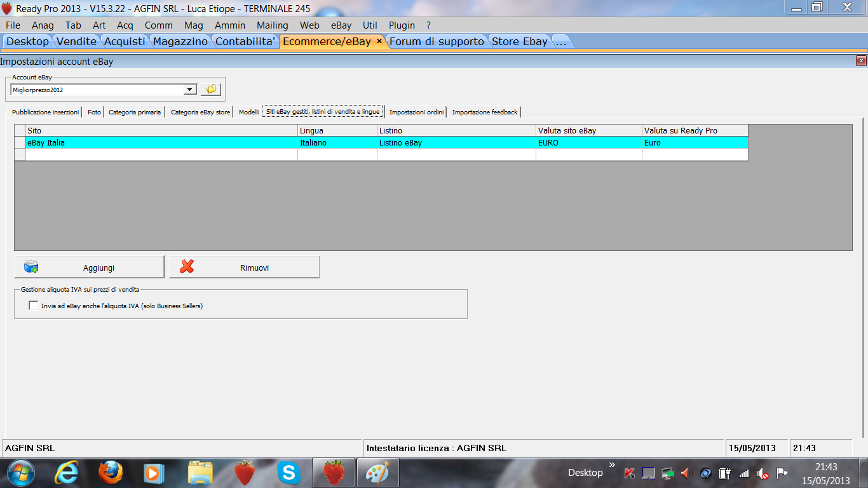Open Internet Explorer from the taskbar
The image size is (868, 488).
67,473
